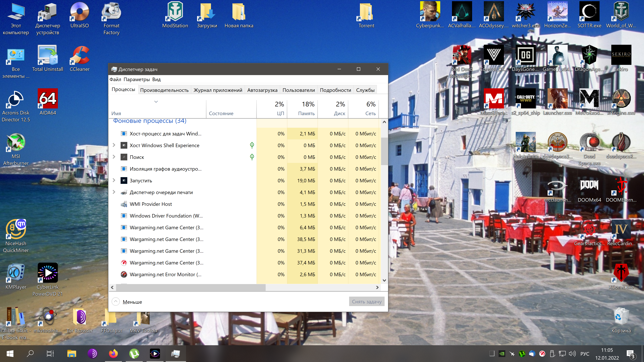This screenshot has height=362, width=644.
Task: Expand the Поиск process group
Action: tap(114, 157)
